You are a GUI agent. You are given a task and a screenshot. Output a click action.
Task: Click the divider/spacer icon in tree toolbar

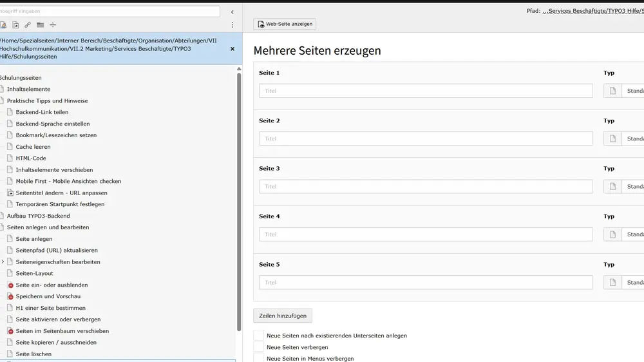click(x=53, y=25)
